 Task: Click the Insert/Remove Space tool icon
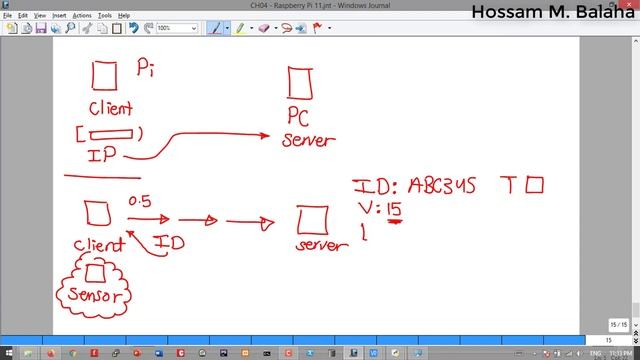[x=301, y=28]
